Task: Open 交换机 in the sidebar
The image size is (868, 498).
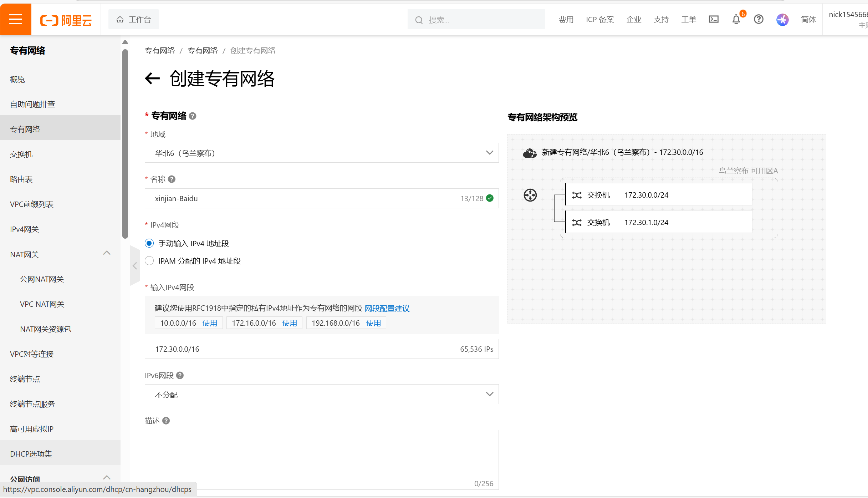Action: [x=21, y=154]
